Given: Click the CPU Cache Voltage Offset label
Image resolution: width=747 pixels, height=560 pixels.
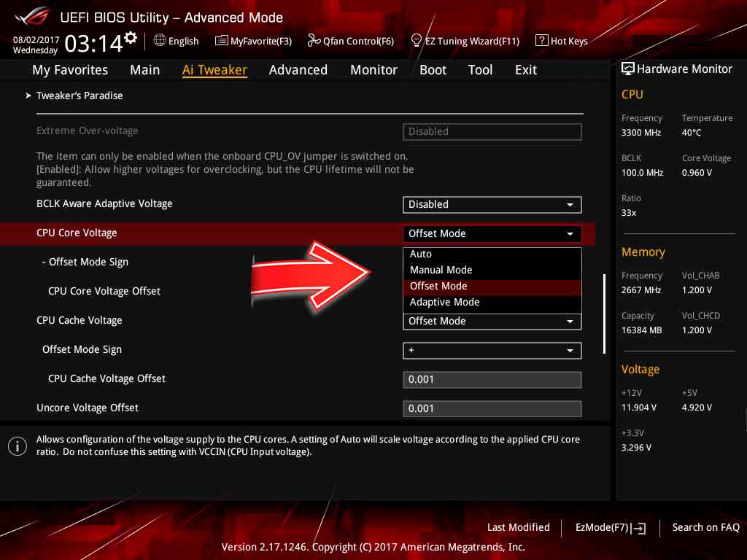Looking at the screenshot, I should (107, 378).
